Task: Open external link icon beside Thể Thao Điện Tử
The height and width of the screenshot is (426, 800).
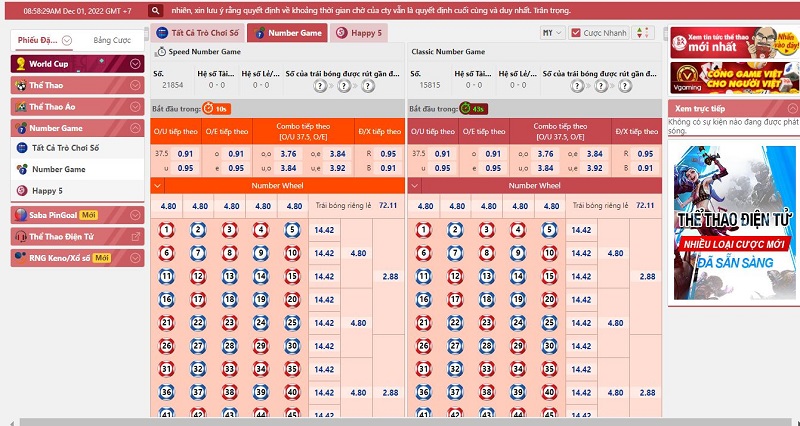Action: click(135, 237)
